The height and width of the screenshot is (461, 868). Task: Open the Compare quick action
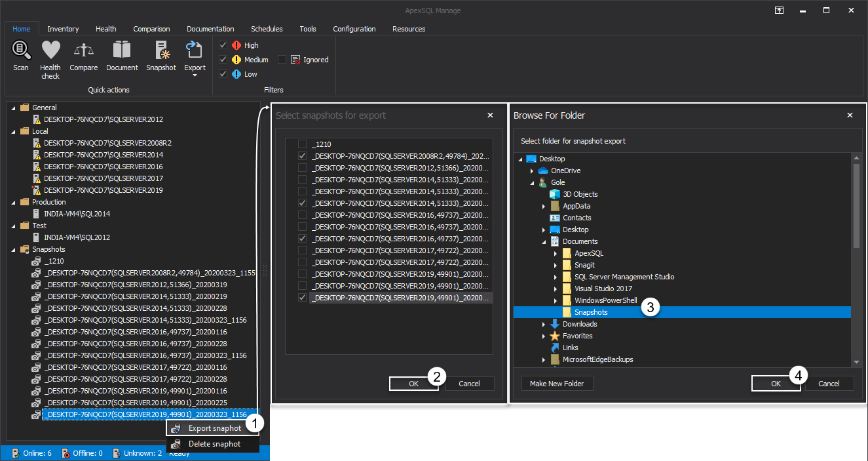pos(84,50)
